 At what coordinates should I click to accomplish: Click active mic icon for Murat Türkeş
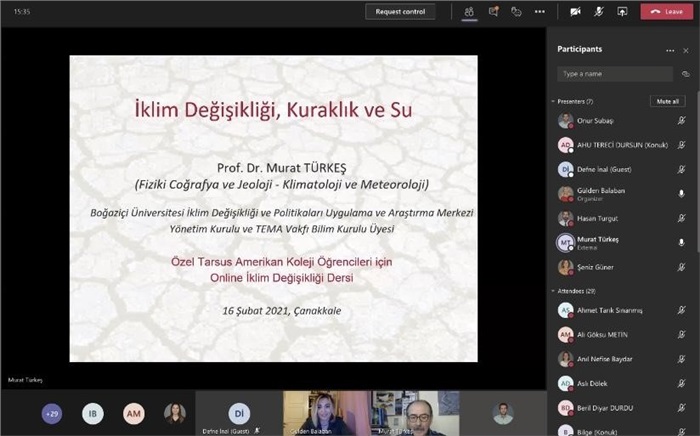[681, 242]
